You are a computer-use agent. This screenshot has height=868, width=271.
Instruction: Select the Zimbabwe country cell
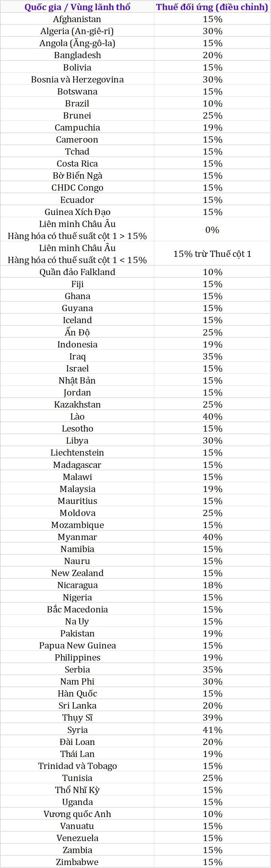[x=77, y=862]
